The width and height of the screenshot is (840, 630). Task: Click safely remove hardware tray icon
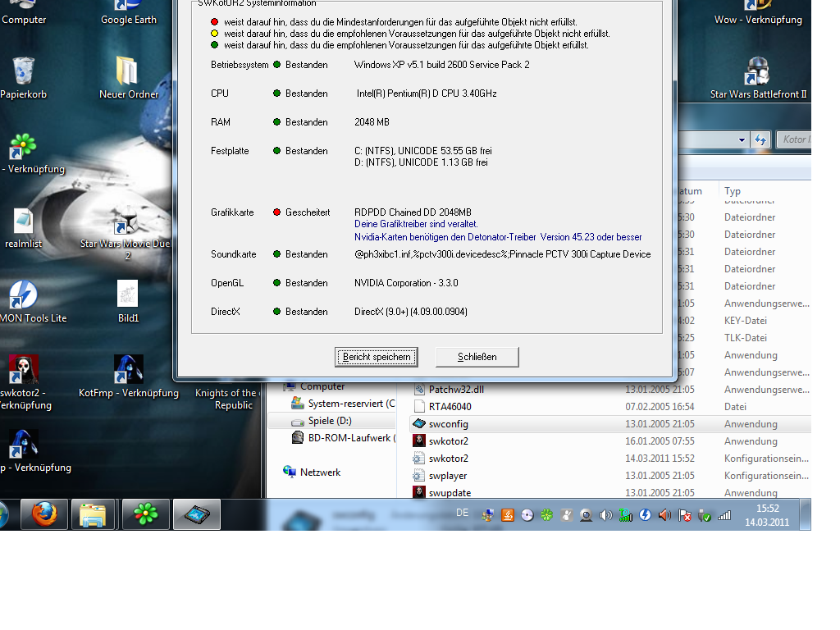coord(705,515)
